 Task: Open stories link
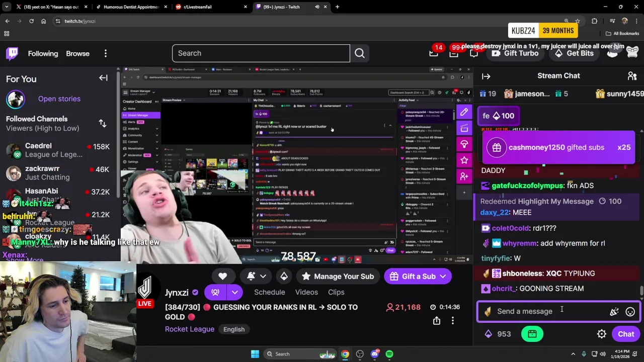(x=59, y=99)
